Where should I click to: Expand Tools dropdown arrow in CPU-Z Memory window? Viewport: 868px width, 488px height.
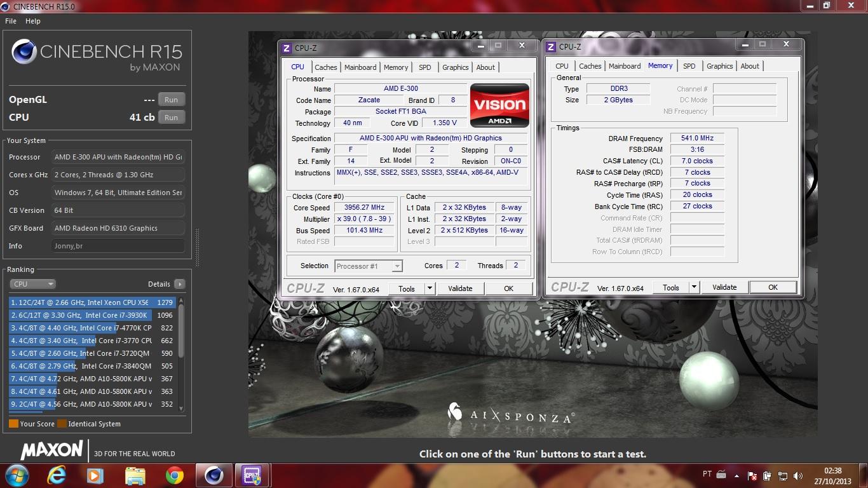[695, 287]
